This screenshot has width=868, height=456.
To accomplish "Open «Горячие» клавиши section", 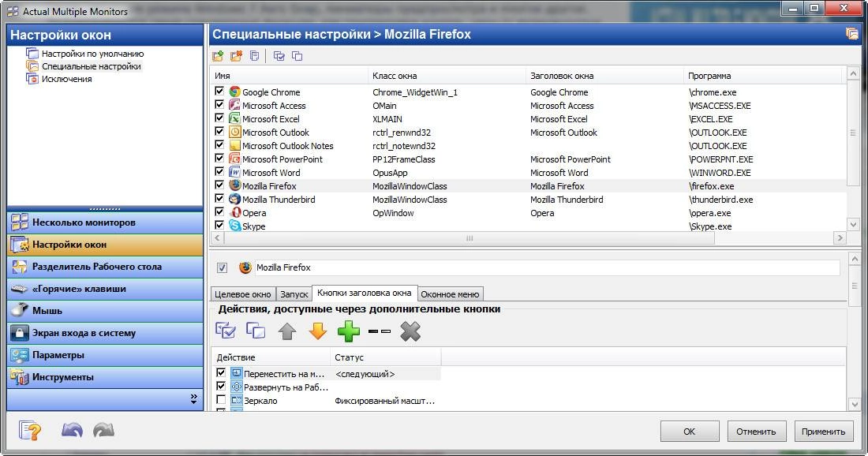I will [105, 289].
